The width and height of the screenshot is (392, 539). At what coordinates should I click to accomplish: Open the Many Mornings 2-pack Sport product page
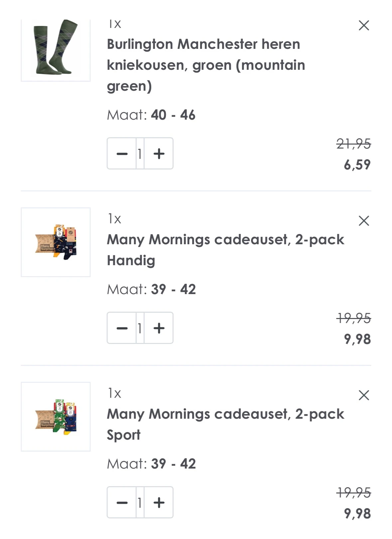pyautogui.click(x=226, y=424)
